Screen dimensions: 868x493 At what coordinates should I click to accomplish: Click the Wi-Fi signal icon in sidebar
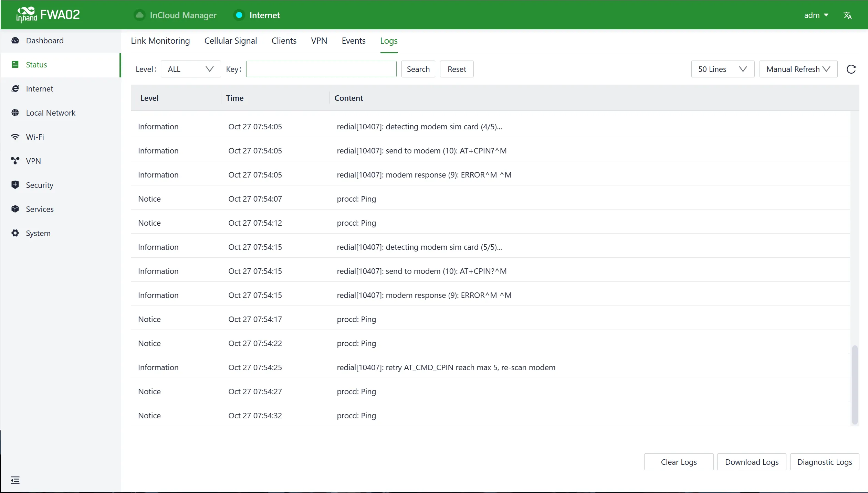click(x=15, y=137)
